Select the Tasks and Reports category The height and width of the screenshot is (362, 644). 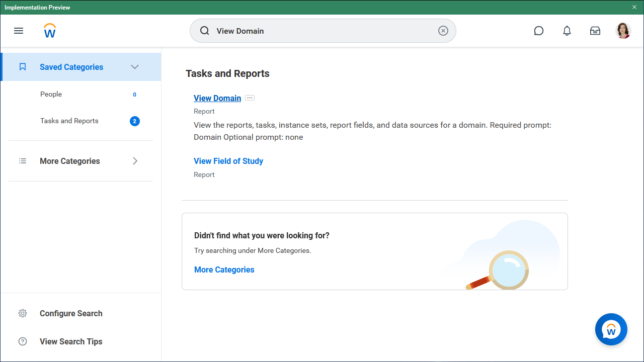[x=69, y=121]
